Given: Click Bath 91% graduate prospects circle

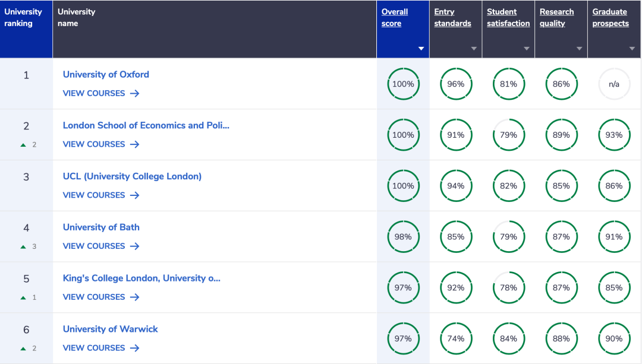Looking at the screenshot, I should tap(613, 237).
